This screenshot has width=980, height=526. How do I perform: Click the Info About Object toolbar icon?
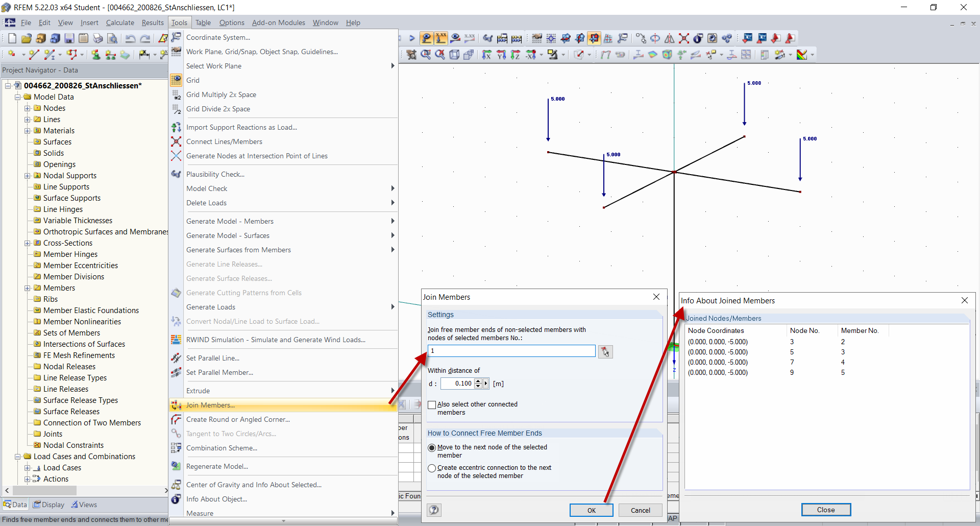[x=698, y=38]
